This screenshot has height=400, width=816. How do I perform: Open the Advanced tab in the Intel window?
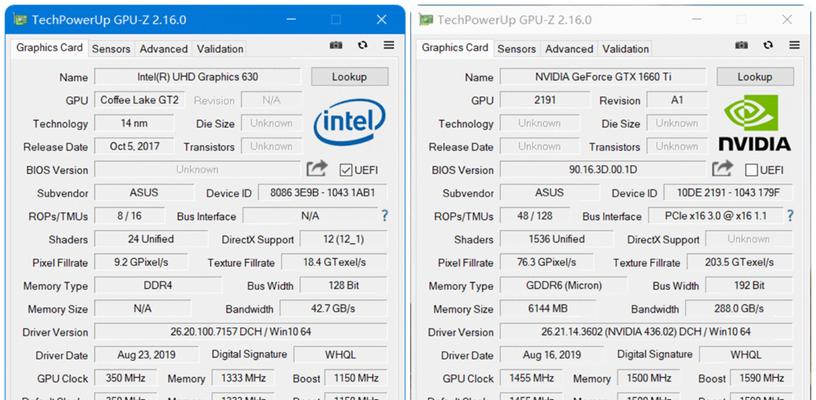(163, 49)
